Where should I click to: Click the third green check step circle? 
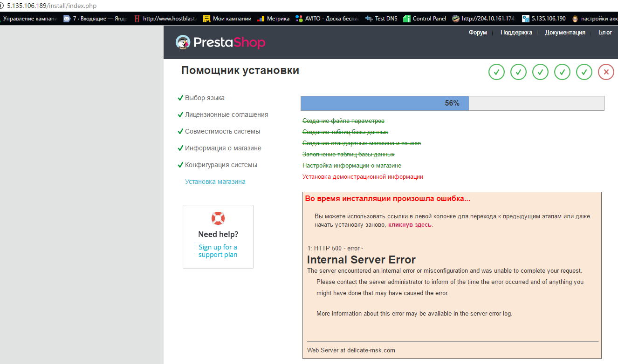pos(541,72)
